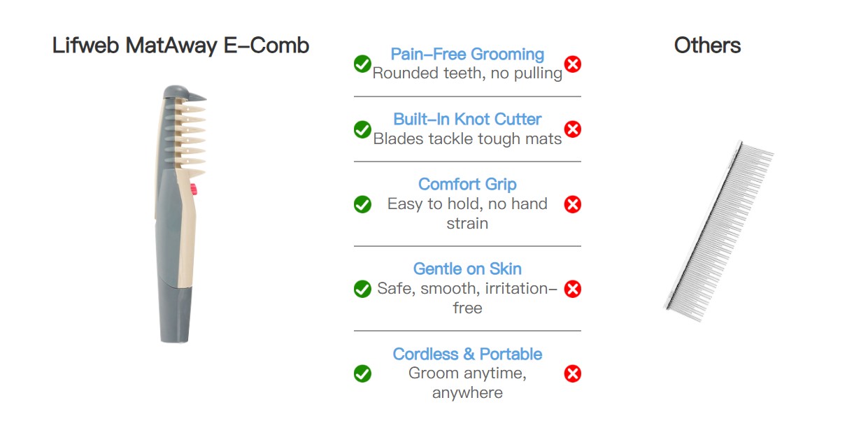Click red X beside Gentle on Skin
Image resolution: width=868 pixels, height=442 pixels.
(x=573, y=289)
